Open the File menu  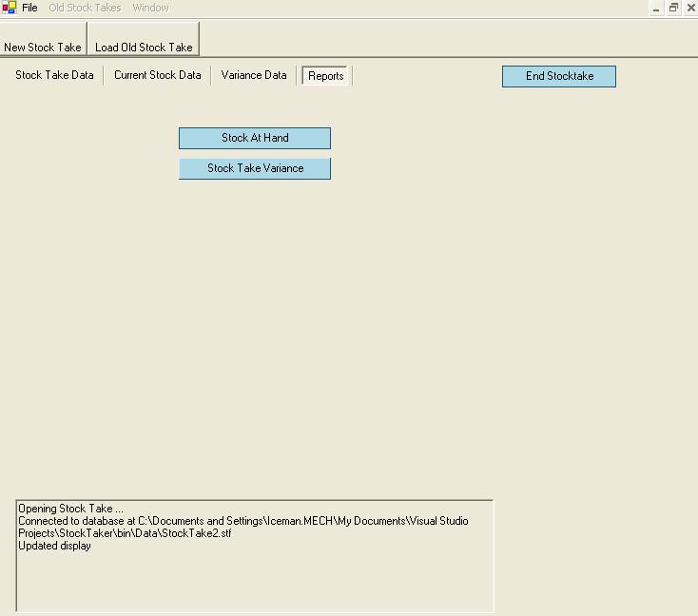29,8
